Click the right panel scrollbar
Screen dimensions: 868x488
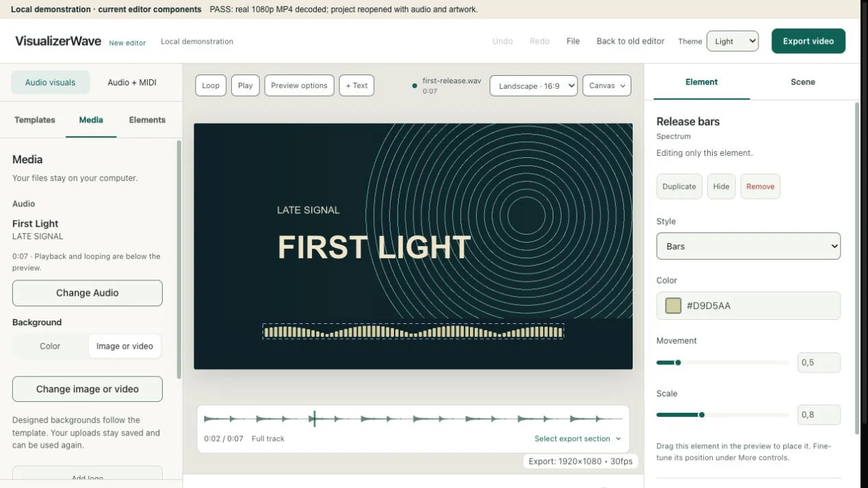tap(858, 268)
